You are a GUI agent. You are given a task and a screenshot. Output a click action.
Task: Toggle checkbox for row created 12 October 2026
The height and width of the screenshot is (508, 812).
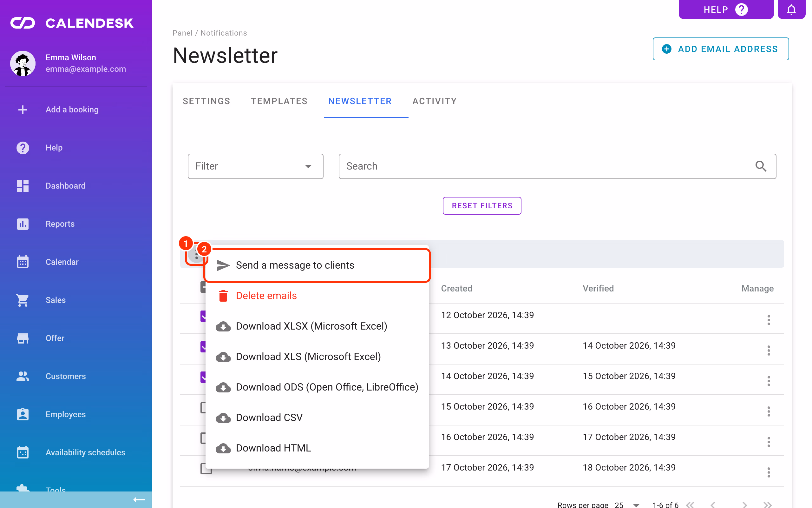tap(204, 316)
